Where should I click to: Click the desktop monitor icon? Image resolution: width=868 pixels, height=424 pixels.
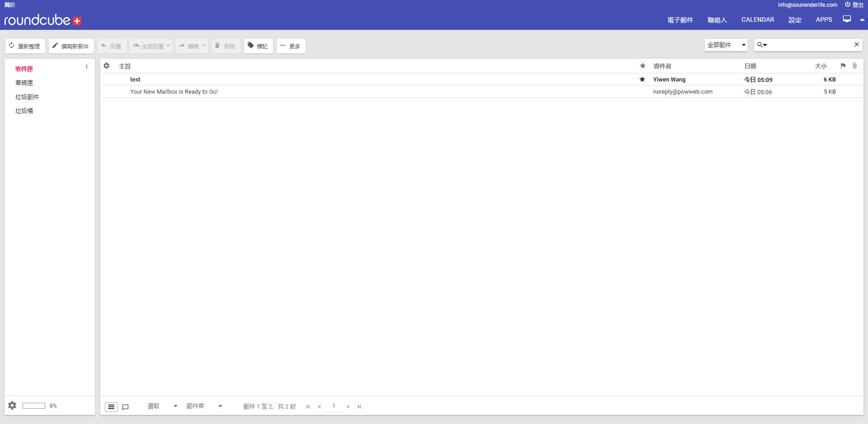tap(847, 19)
